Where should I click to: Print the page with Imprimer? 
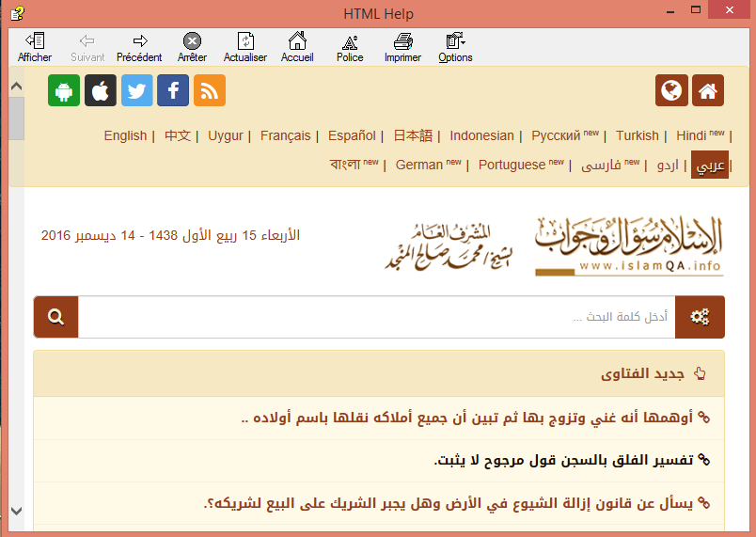click(x=402, y=47)
